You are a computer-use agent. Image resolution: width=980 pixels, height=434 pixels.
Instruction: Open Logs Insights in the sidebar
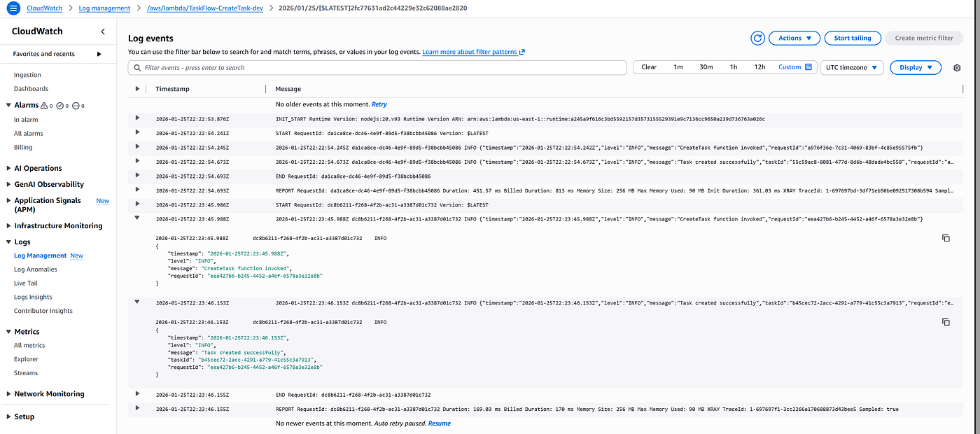[x=33, y=297]
